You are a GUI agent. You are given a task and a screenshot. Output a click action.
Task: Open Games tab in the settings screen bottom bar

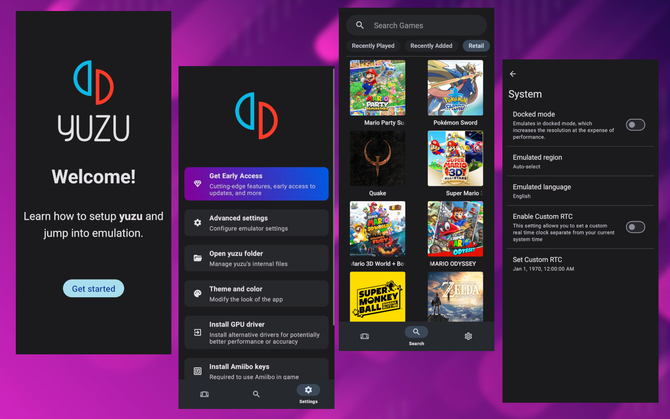click(204, 394)
